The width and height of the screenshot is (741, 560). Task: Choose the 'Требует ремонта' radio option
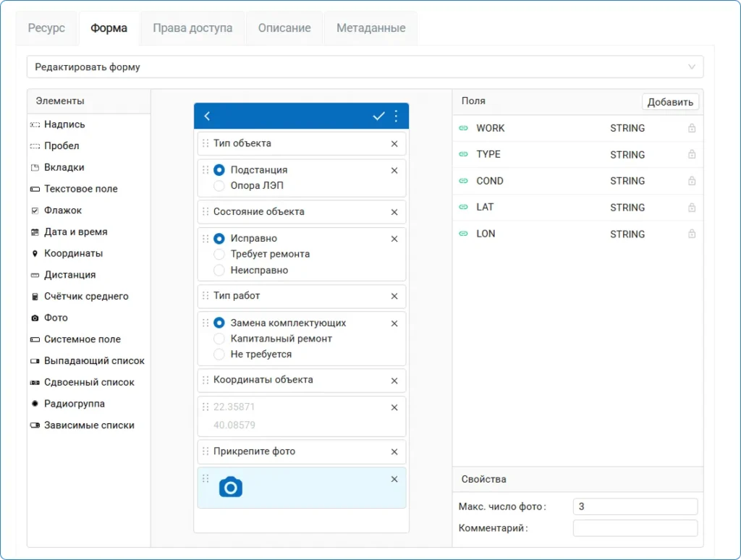pos(219,254)
